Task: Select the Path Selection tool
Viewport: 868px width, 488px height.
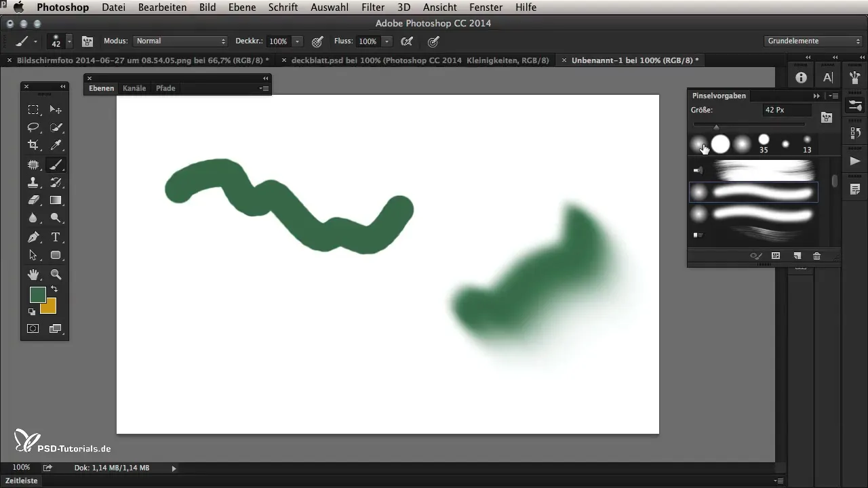Action: tap(33, 256)
